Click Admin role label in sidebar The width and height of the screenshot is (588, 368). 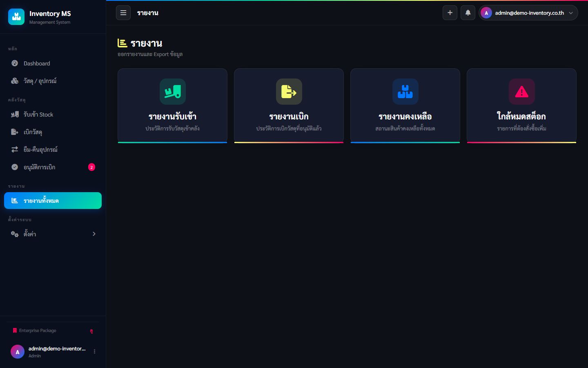click(x=35, y=356)
